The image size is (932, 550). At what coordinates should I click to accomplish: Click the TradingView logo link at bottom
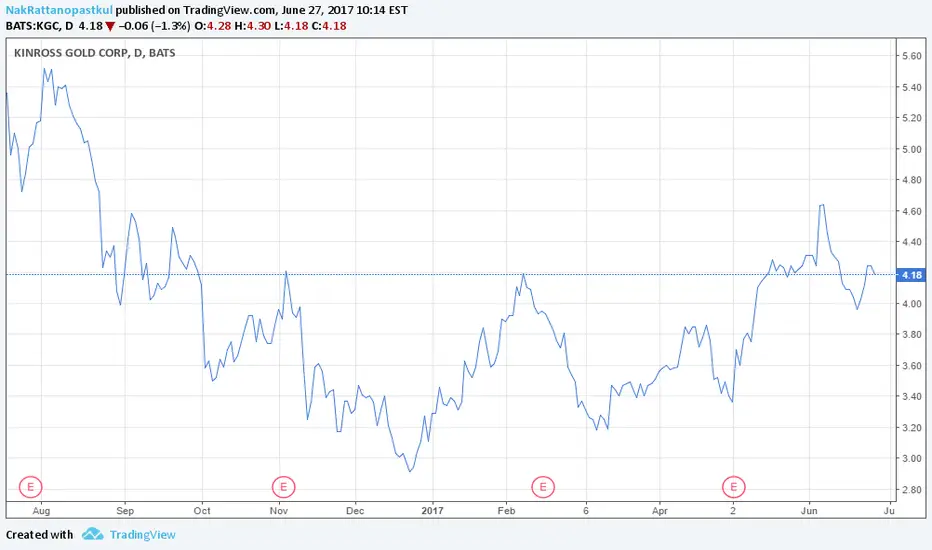coord(129,535)
